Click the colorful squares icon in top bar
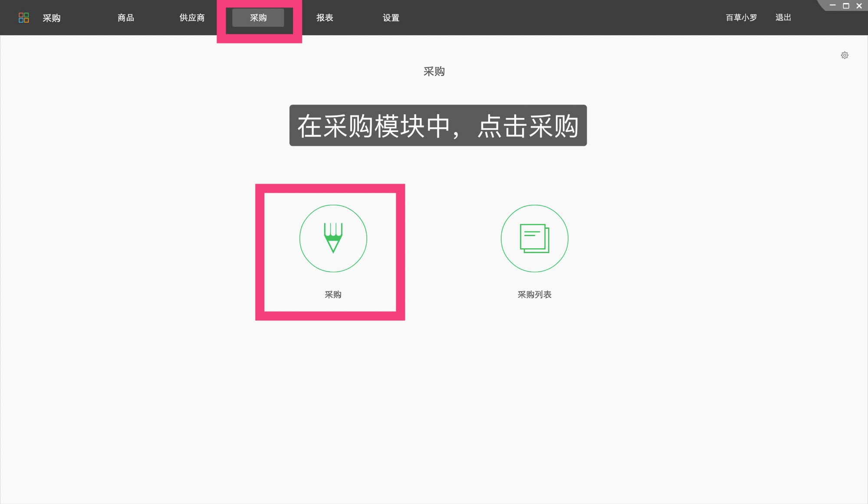This screenshot has width=868, height=504. click(x=24, y=17)
